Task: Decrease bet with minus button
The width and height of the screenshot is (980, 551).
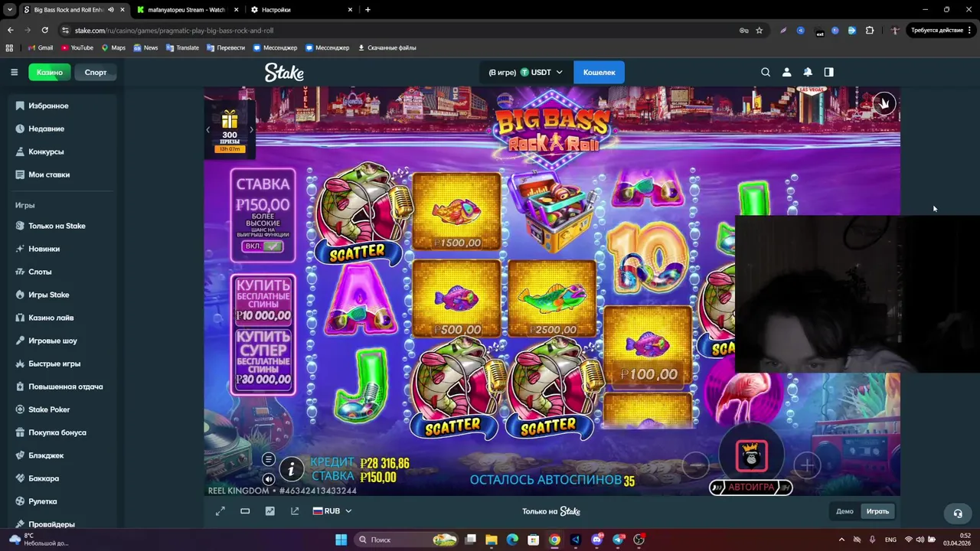Action: (x=695, y=465)
